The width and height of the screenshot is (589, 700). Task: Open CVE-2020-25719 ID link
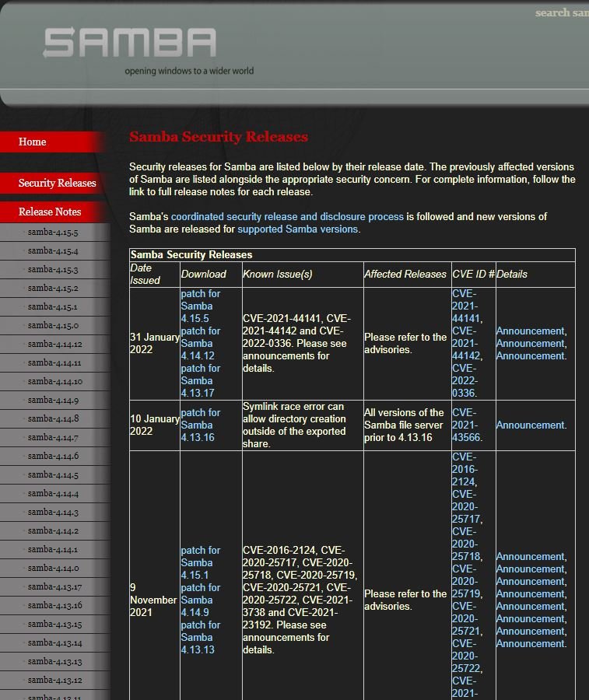click(x=466, y=581)
